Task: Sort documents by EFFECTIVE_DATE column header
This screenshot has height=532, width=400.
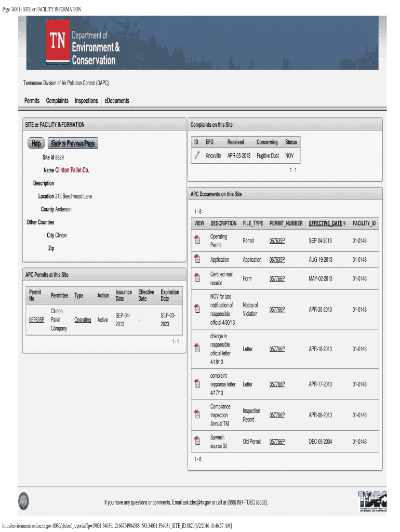Action: pos(325,223)
